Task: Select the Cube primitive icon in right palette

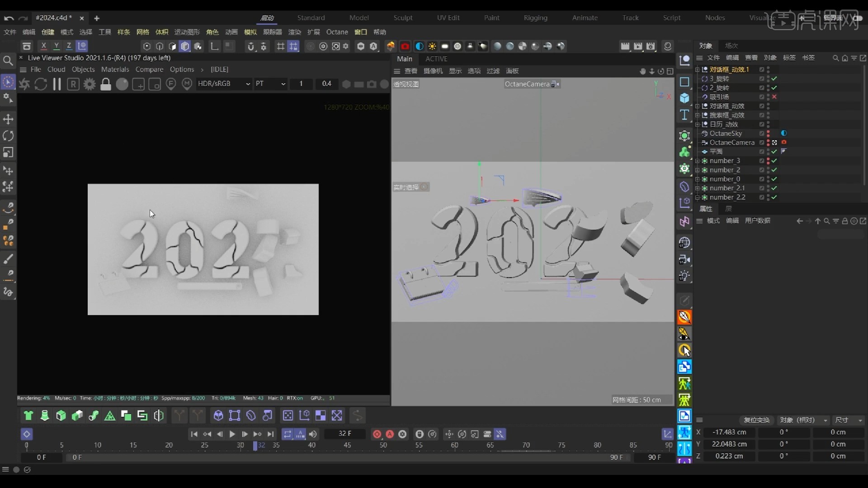Action: pos(684,98)
